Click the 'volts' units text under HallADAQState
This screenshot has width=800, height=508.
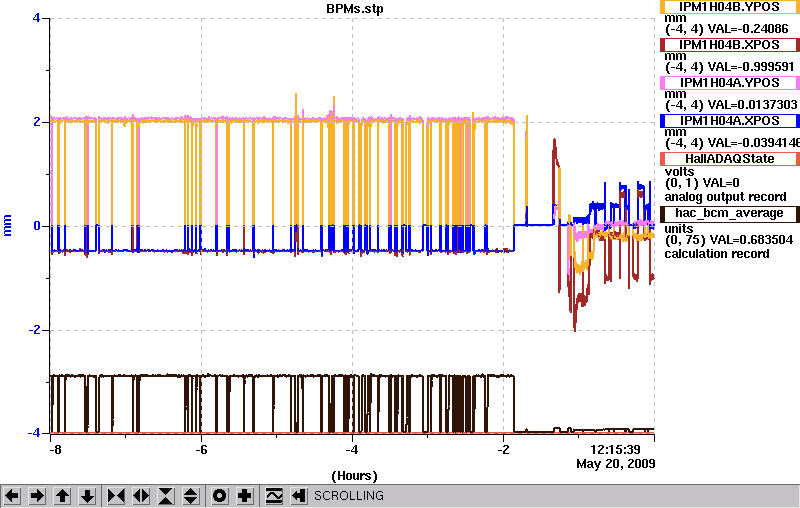coord(680,172)
